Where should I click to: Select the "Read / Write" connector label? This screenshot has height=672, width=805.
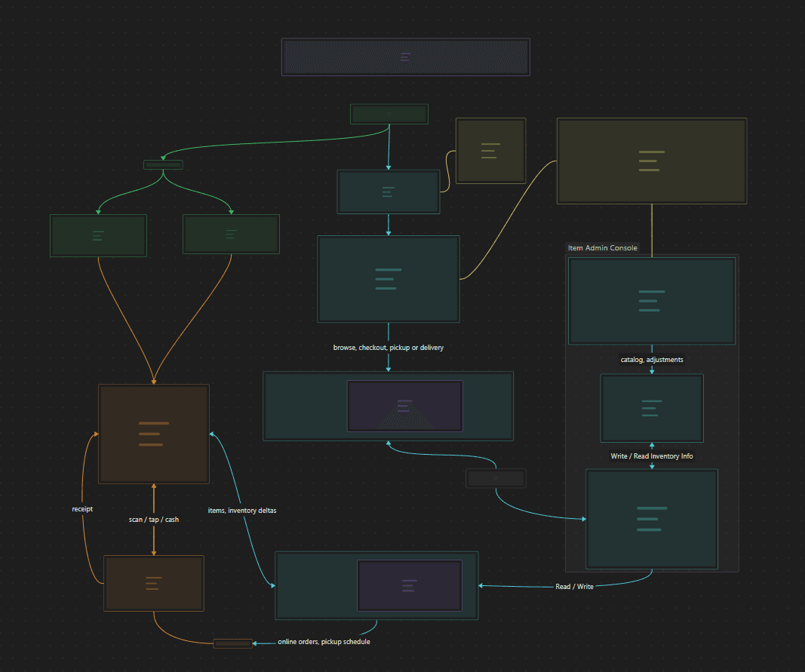point(574,587)
